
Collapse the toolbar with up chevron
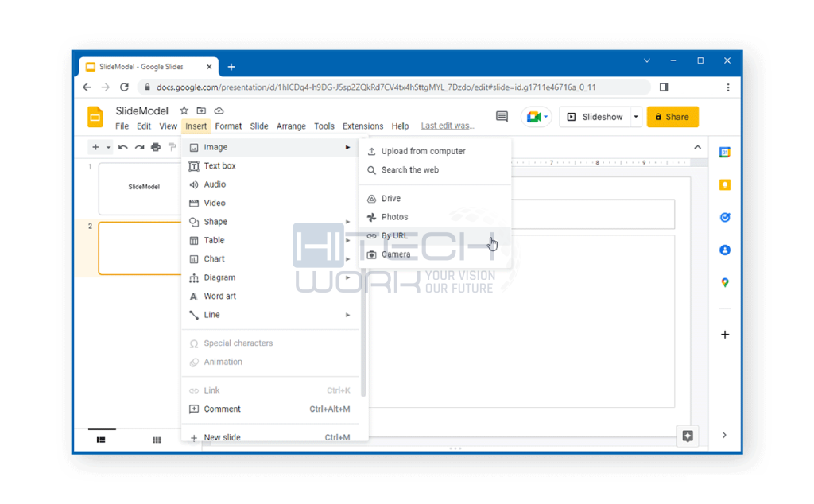tap(697, 147)
